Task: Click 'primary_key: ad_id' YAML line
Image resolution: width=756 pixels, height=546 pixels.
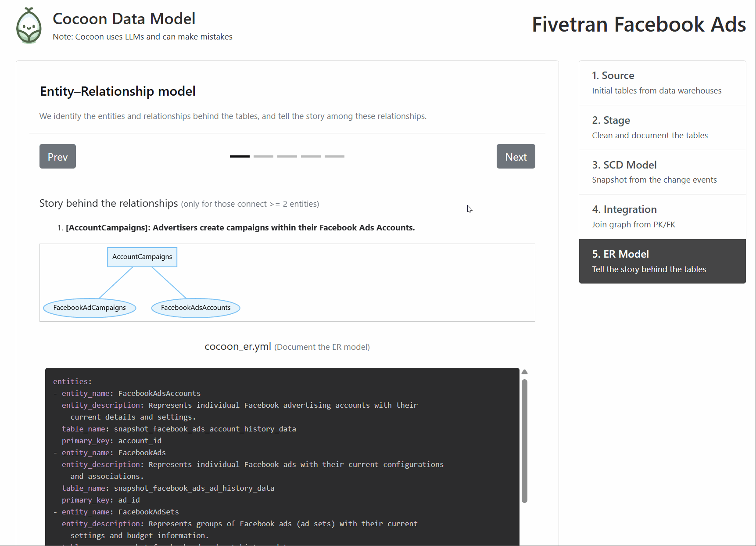Action: coord(101,500)
